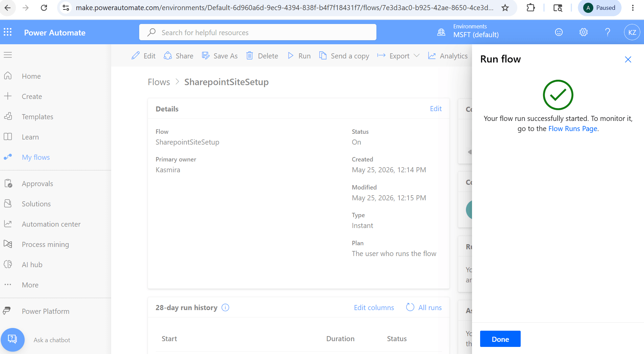Viewport: 644px width, 354px height.
Task: Click the Home icon in sidebar
Action: [x=8, y=76]
